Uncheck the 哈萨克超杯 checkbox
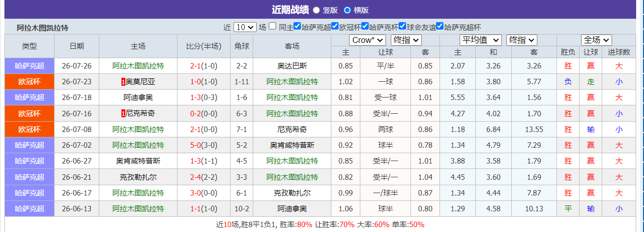The height and width of the screenshot is (232, 644). pyautogui.click(x=440, y=27)
